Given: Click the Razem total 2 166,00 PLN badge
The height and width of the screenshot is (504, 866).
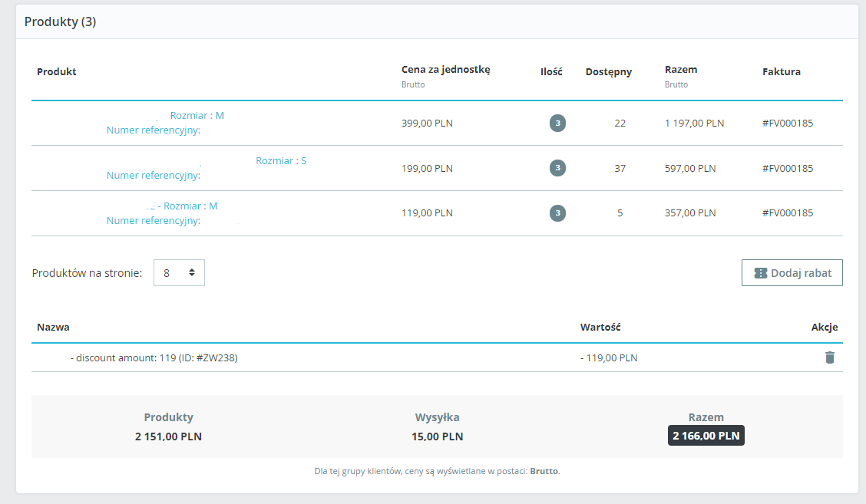Looking at the screenshot, I should 706,436.
